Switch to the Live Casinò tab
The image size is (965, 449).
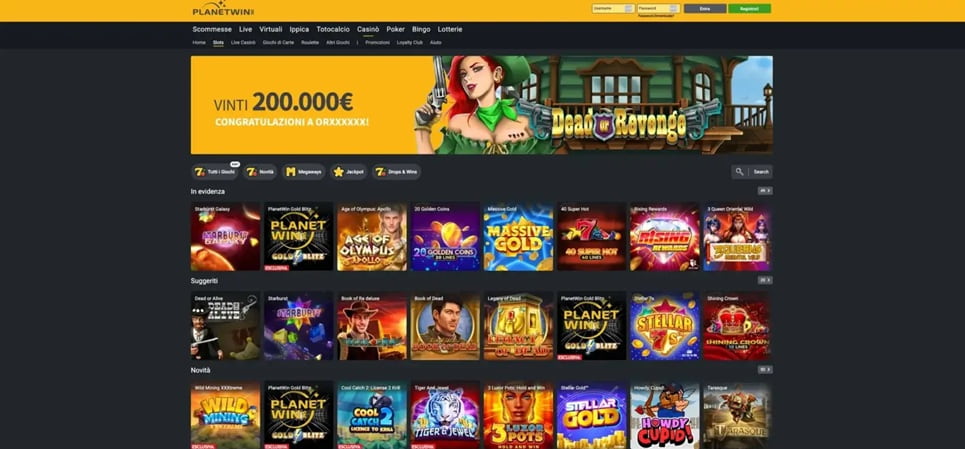[x=243, y=42]
